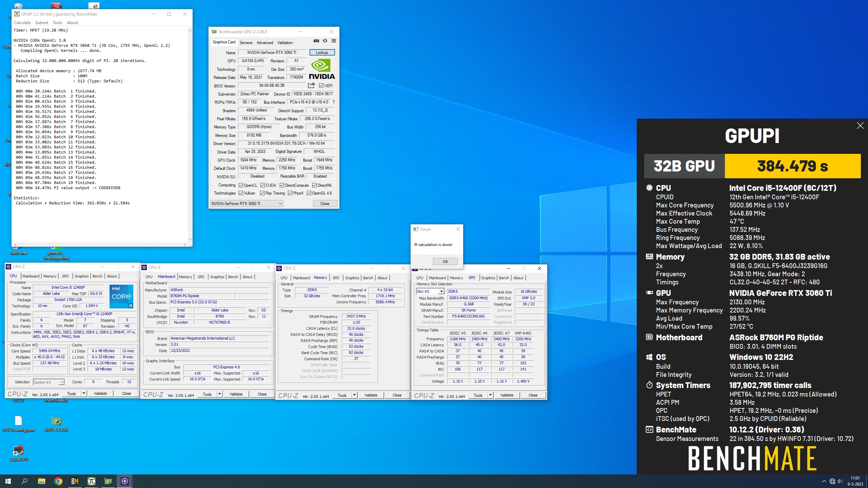Close the BenchMate result panel

860,126
